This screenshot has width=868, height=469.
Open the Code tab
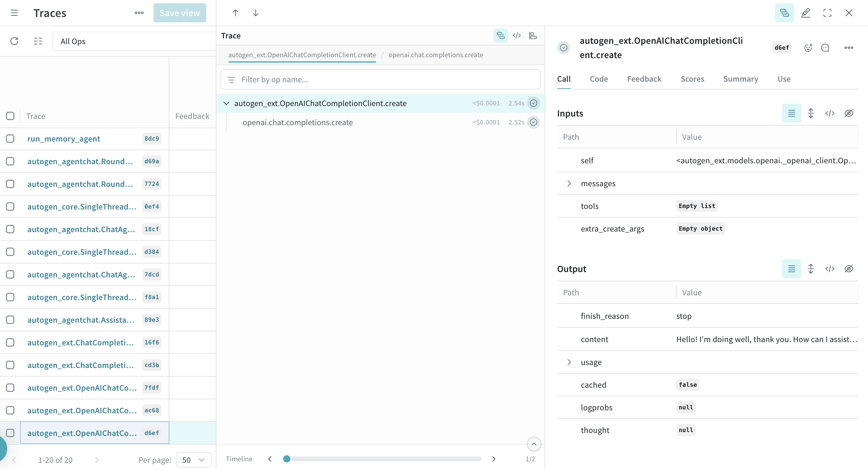[x=599, y=79]
